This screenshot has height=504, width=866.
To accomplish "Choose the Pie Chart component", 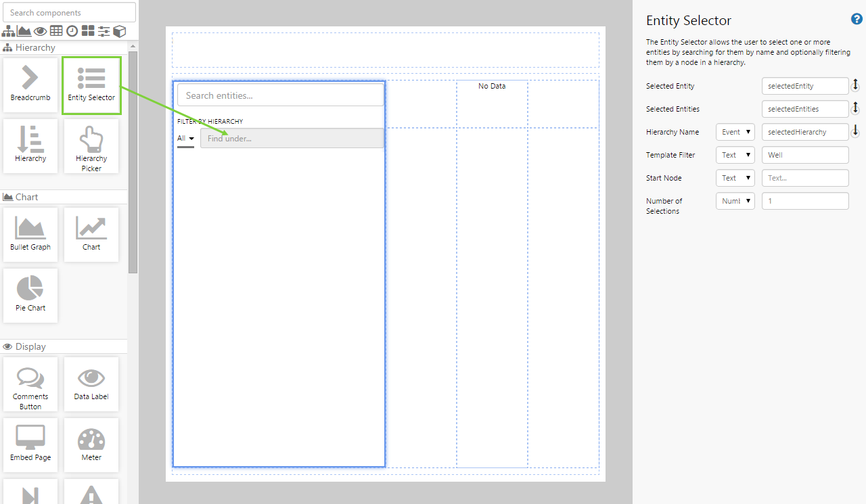I will pyautogui.click(x=30, y=294).
